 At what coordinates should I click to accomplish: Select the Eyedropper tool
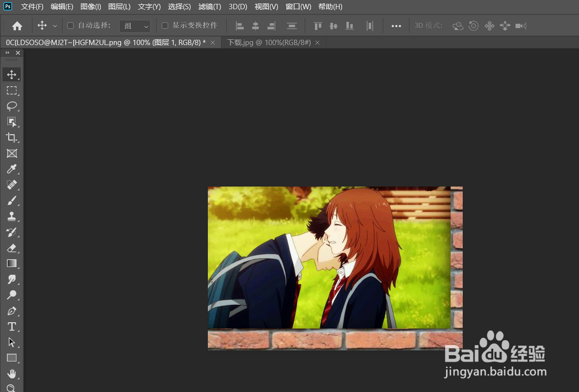point(12,169)
